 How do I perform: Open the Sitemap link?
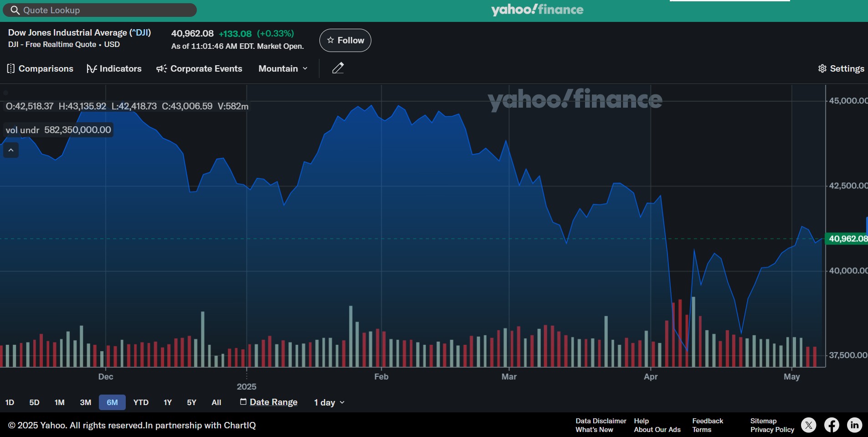pos(763,421)
